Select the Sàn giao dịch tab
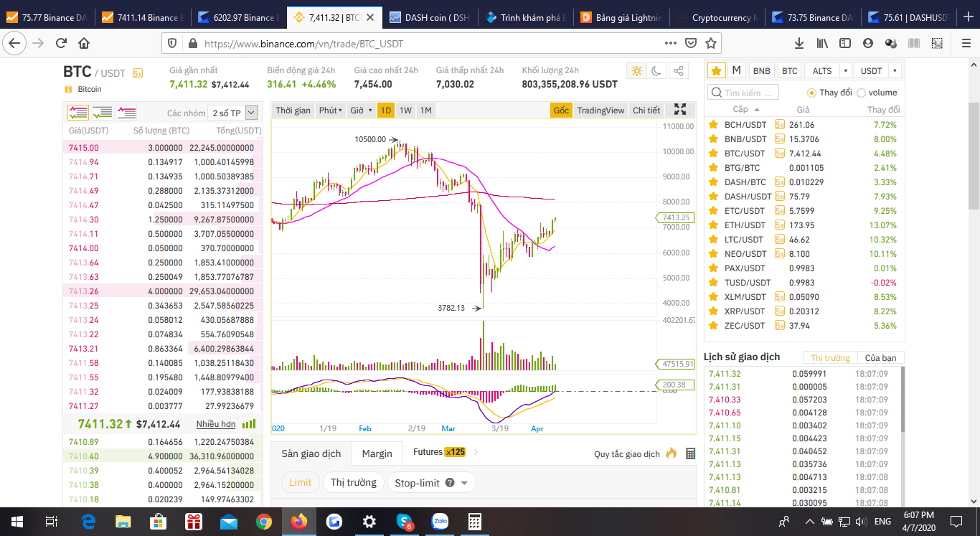This screenshot has width=980, height=536. click(311, 453)
